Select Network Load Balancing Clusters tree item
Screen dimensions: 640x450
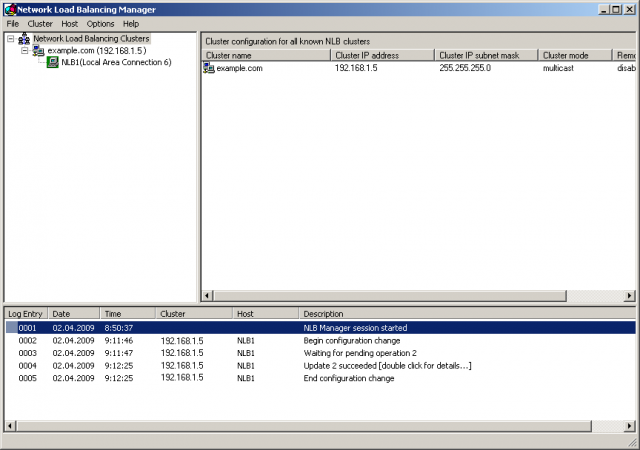click(91, 39)
